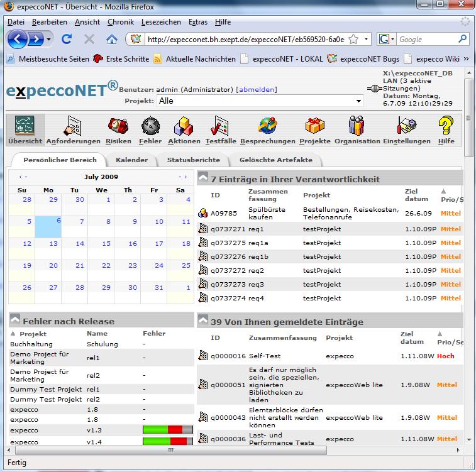This screenshot has width=476, height=472.
Task: Open the Testfälle checklist icon
Action: (x=220, y=126)
